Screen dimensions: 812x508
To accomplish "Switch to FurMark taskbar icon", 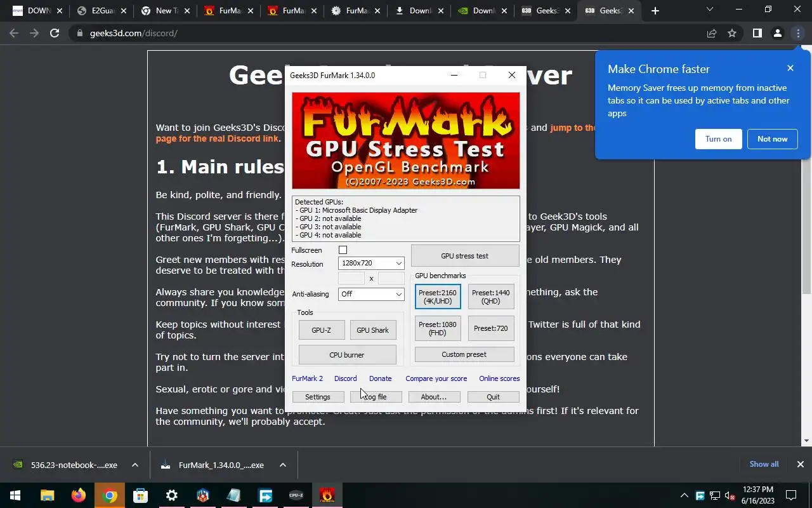I will pos(327,495).
